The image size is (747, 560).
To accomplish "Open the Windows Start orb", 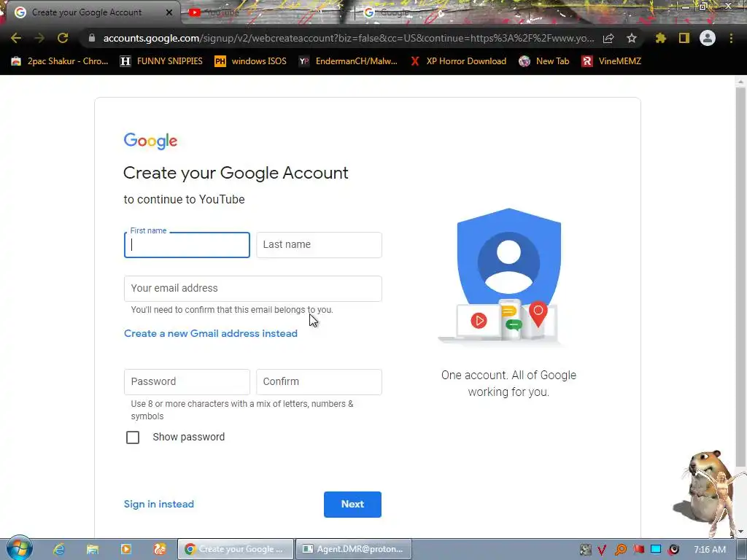I will 19,548.
